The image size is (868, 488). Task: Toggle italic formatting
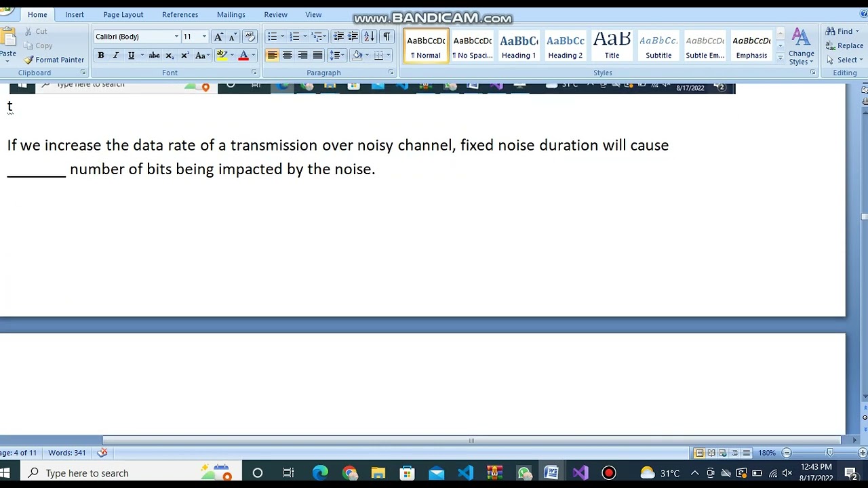(x=115, y=56)
